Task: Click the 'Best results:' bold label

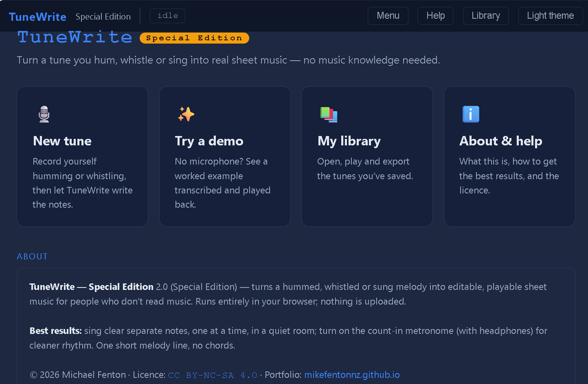Action: 55,331
